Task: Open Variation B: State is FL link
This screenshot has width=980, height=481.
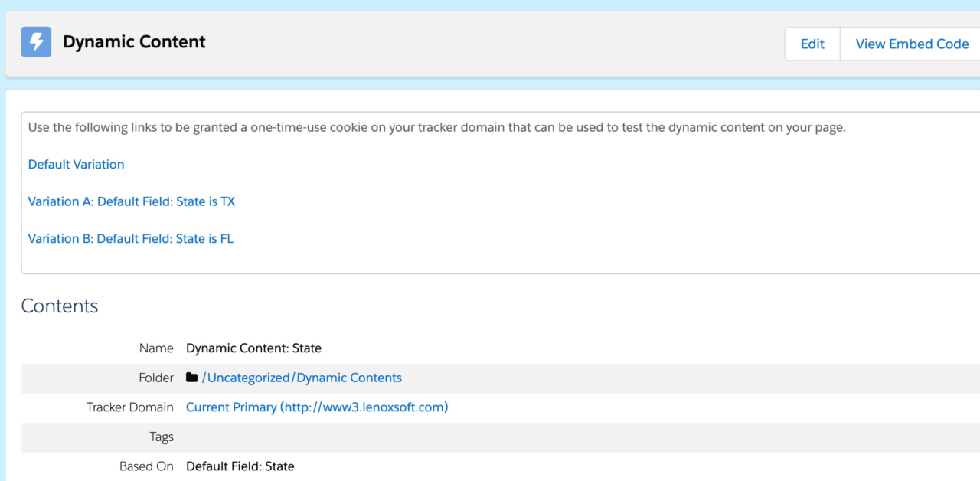Action: [x=131, y=238]
